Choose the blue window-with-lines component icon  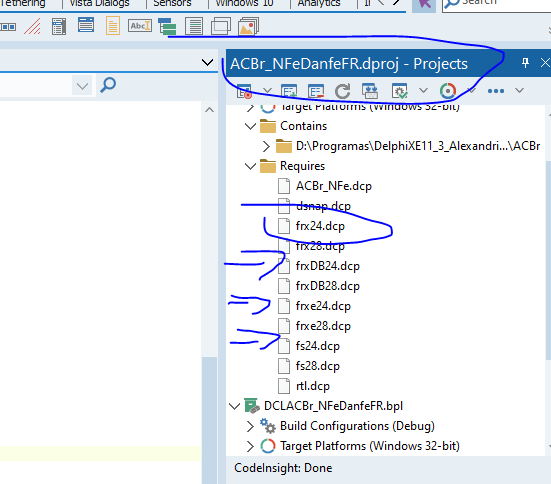[x=86, y=25]
